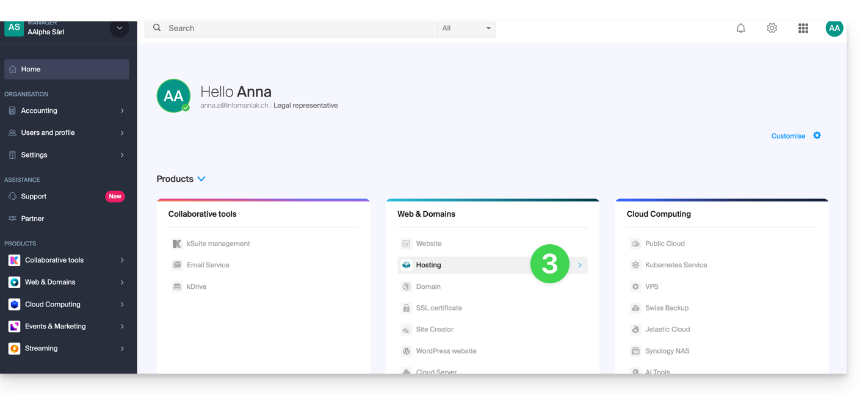Collapse the Products section chevron

click(x=201, y=179)
